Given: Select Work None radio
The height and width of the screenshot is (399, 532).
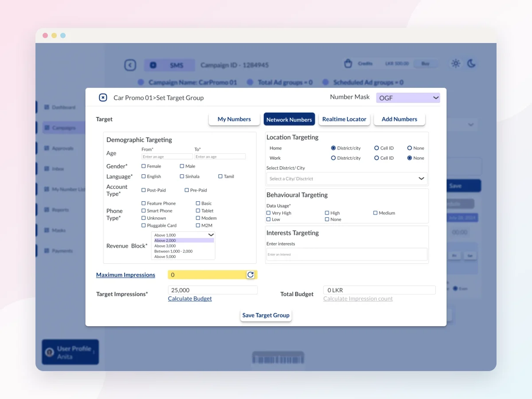Looking at the screenshot, I should point(410,158).
